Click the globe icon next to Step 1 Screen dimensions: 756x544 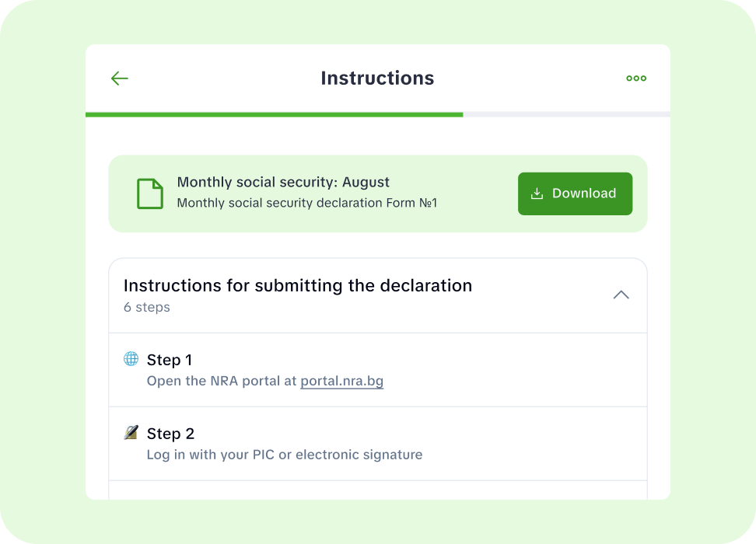(131, 358)
